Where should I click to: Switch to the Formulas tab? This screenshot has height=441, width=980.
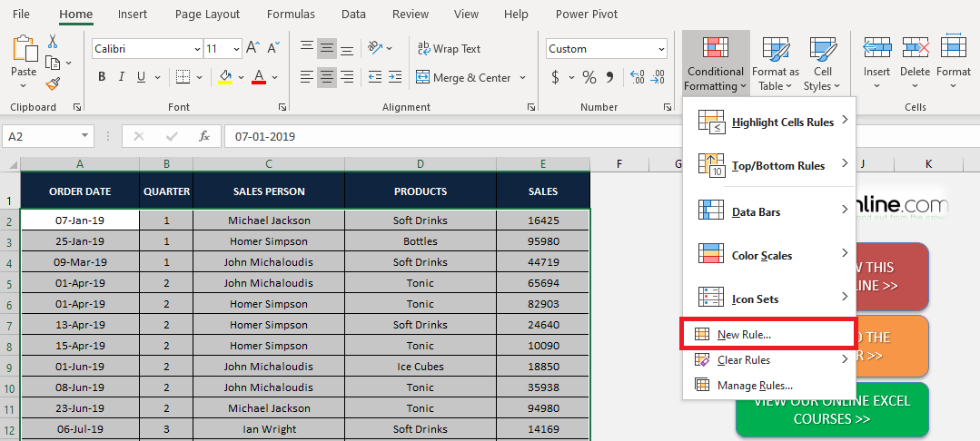tap(291, 14)
